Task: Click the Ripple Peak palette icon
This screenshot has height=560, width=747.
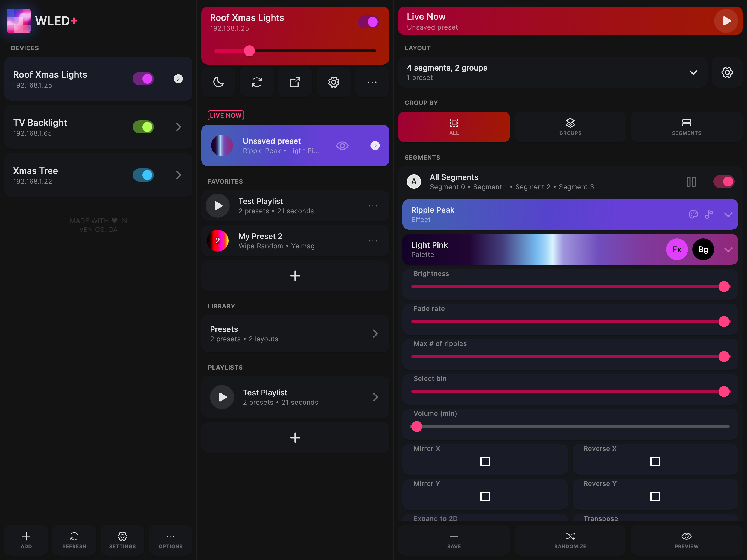Action: [x=693, y=214]
